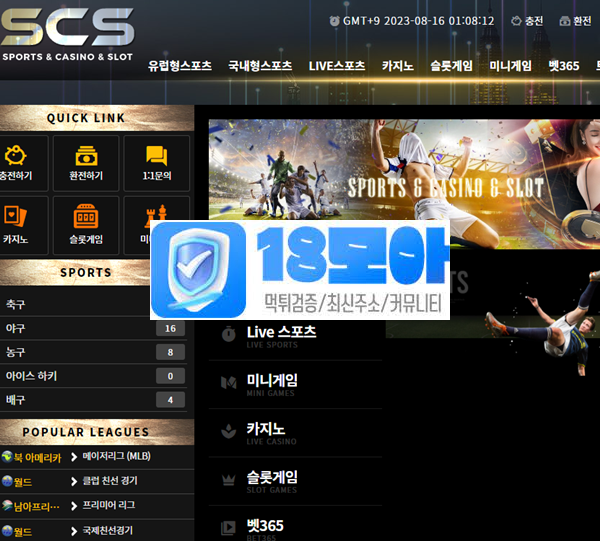Open 슬롯게임 slot machine quick link
Viewport: 600px width, 541px height.
click(x=86, y=225)
